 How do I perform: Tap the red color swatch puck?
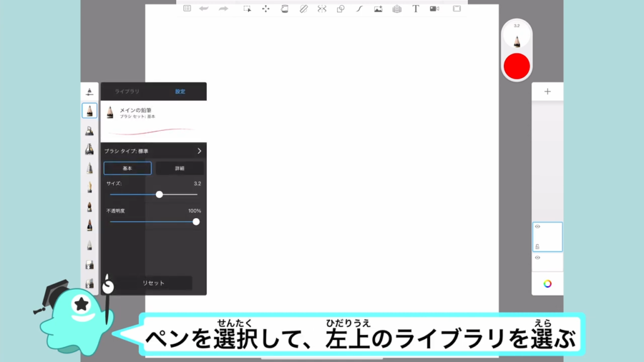(x=517, y=66)
